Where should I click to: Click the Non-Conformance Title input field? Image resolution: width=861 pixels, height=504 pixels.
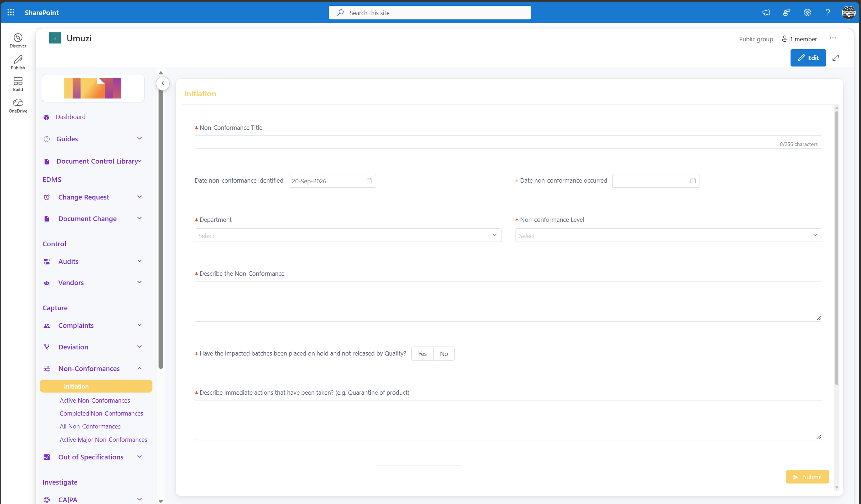click(508, 142)
